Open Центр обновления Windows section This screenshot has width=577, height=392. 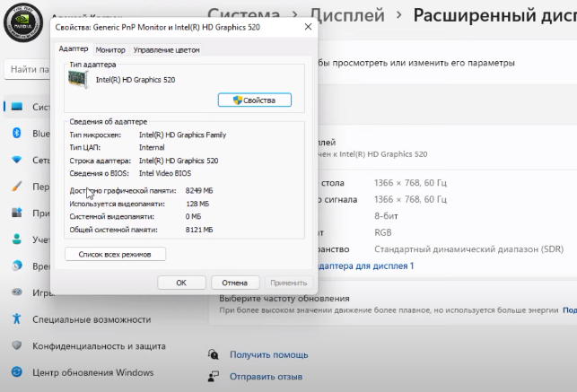[x=92, y=372]
